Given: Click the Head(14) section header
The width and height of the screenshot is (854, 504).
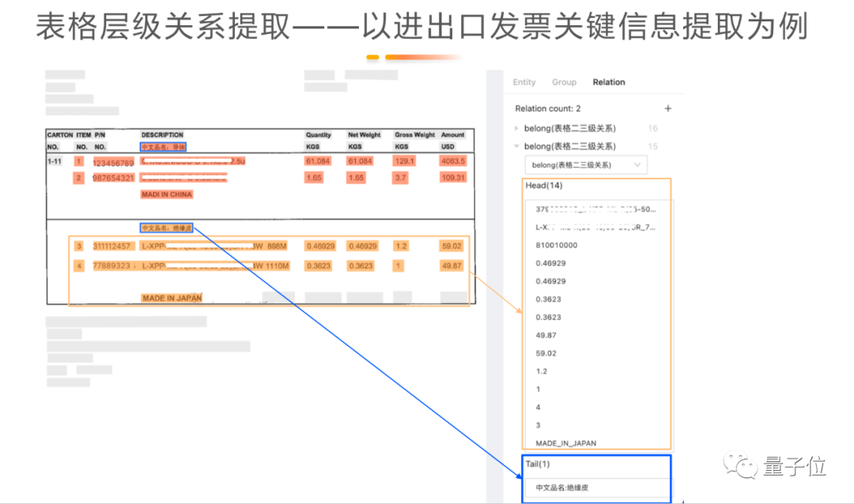Looking at the screenshot, I should pyautogui.click(x=543, y=186).
